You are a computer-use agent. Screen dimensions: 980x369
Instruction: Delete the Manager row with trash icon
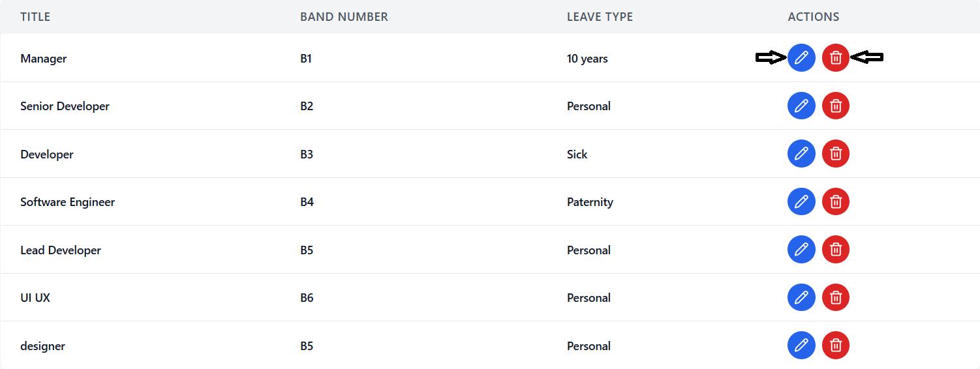point(835,58)
